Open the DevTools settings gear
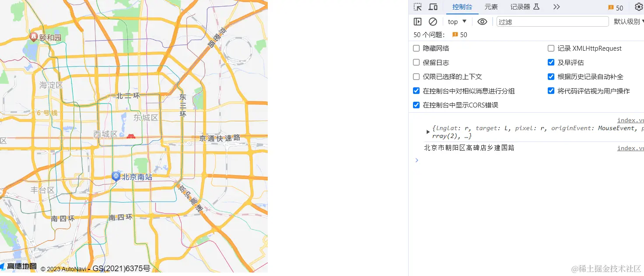This screenshot has width=644, height=276. pos(639,7)
